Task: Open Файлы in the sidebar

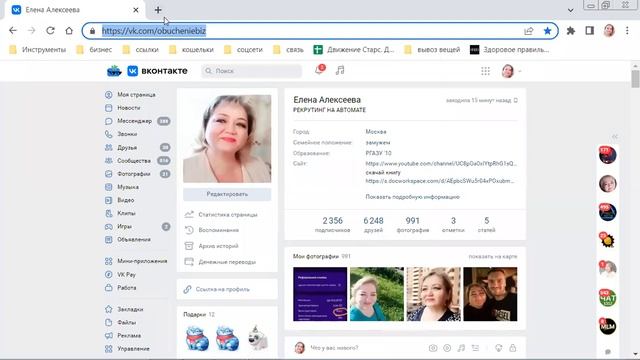Action: tap(127, 322)
